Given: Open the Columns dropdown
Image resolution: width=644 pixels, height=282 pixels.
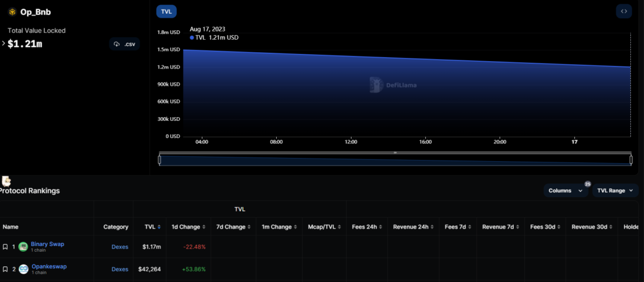Looking at the screenshot, I should point(566,190).
